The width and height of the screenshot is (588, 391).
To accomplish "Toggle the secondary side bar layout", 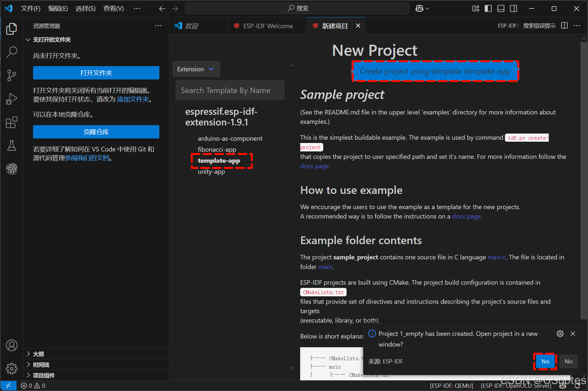I will pyautogui.click(x=513, y=8).
